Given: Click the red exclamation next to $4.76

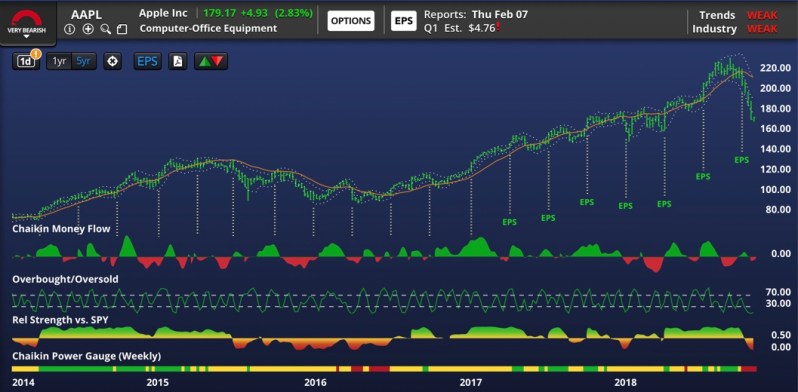Looking at the screenshot, I should 498,27.
